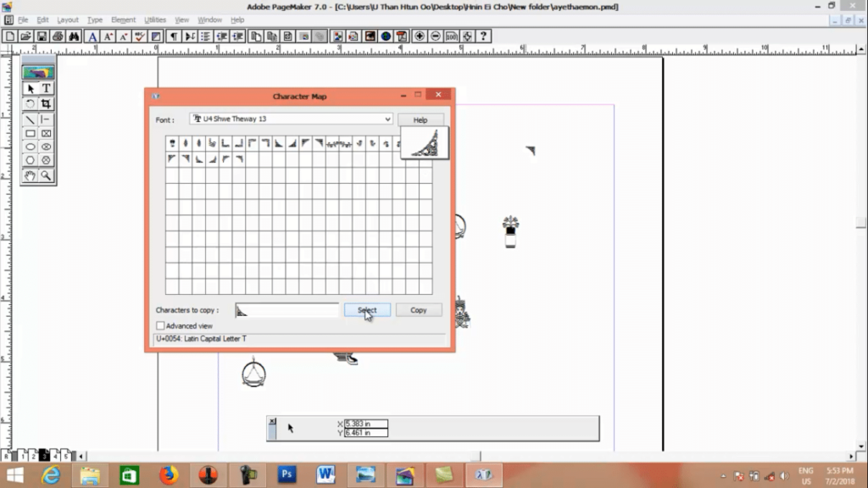Open the Edit menu

point(42,20)
